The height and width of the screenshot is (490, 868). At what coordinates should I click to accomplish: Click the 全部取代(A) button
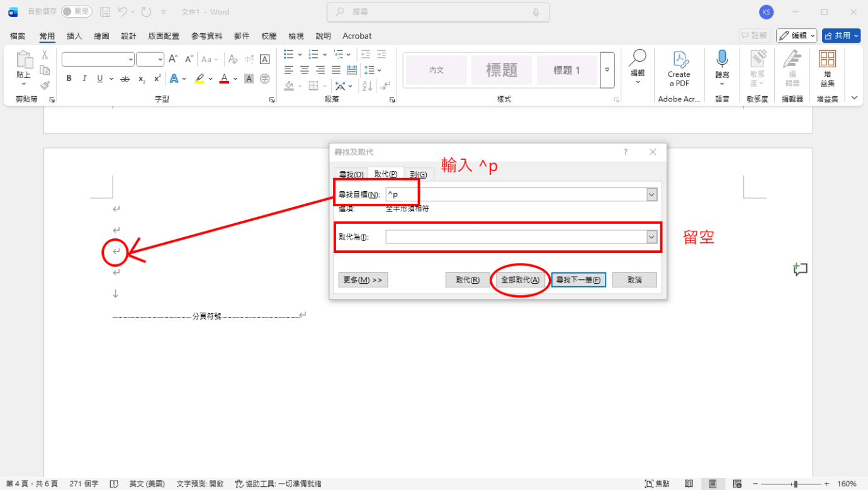[520, 279]
